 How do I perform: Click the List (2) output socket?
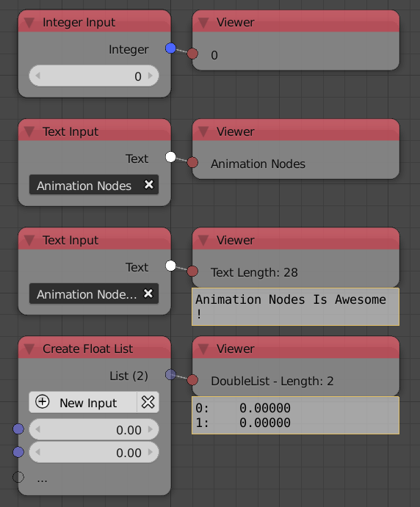coord(170,375)
